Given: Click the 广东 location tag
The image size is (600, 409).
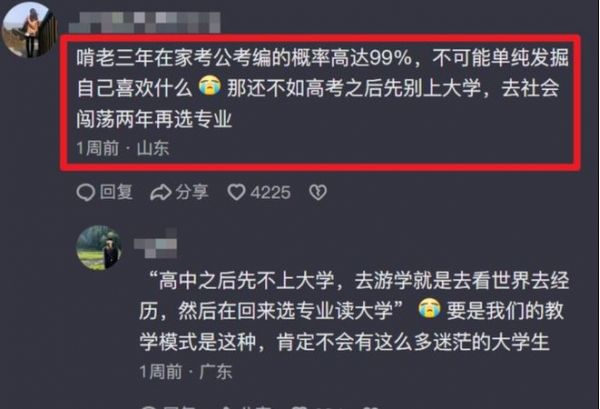Looking at the screenshot, I should (216, 372).
